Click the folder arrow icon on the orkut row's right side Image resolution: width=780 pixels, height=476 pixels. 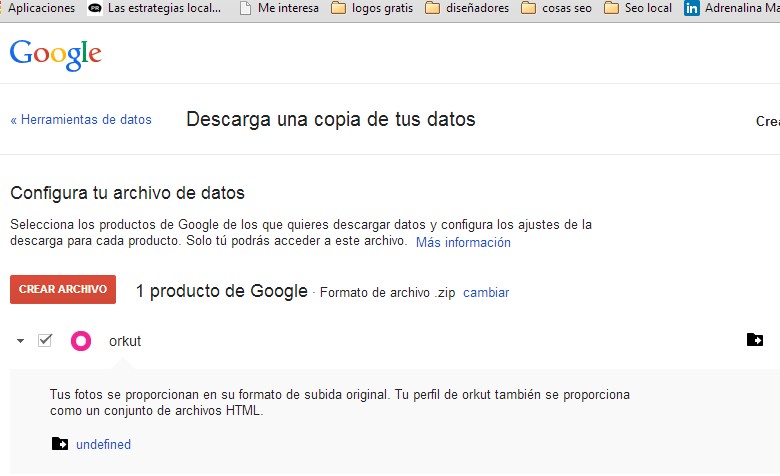point(755,340)
